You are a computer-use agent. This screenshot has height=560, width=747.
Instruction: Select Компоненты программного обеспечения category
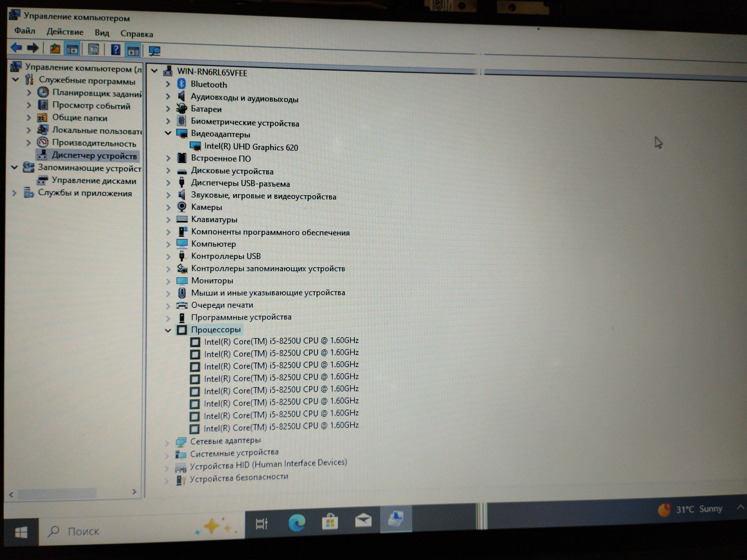[x=270, y=232]
